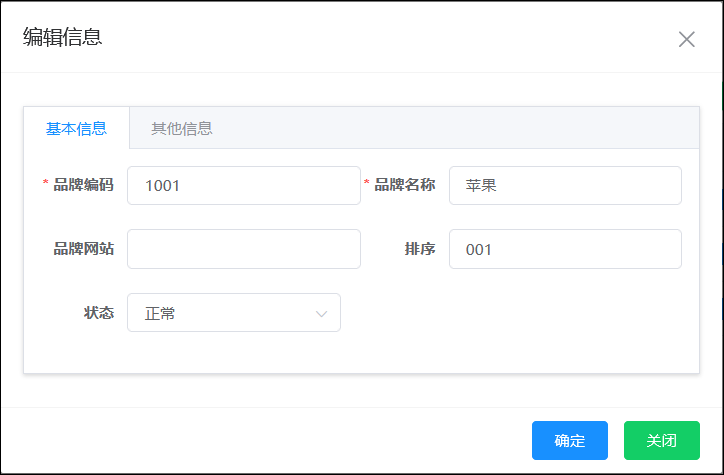Click the red asterisk beside 品牌编码

pyautogui.click(x=45, y=184)
